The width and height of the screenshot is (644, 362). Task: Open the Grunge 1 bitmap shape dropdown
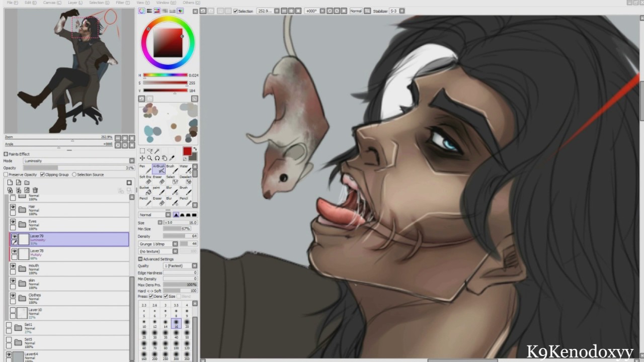(x=158, y=244)
